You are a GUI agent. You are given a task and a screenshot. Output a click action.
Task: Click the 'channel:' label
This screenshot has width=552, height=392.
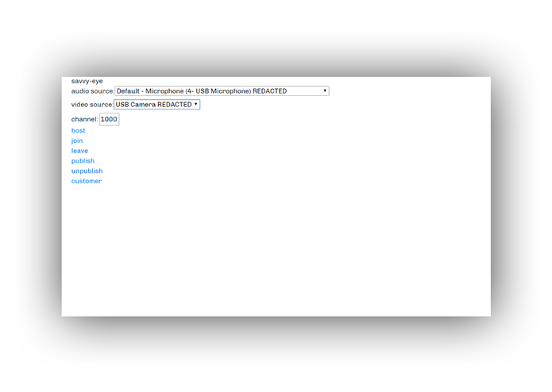click(x=84, y=119)
